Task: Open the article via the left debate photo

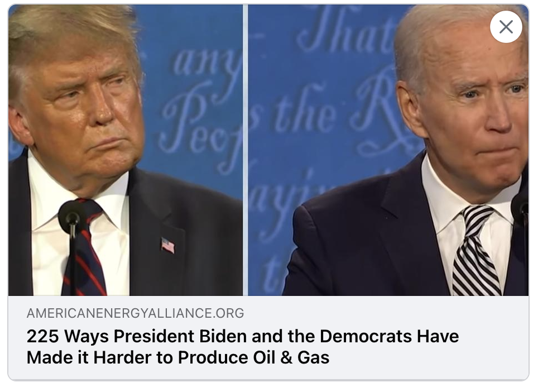Action: (125, 150)
